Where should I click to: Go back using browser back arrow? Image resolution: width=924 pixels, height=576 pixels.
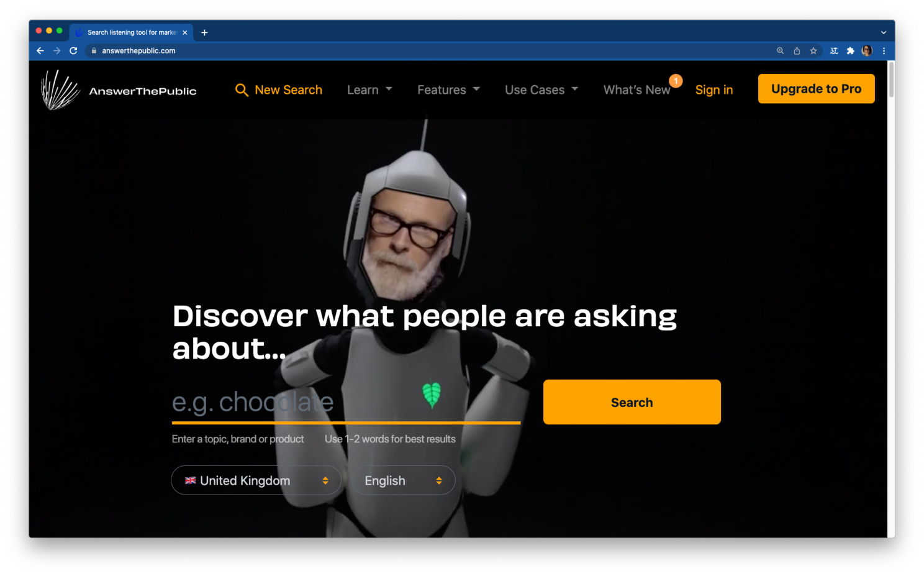[x=40, y=51]
